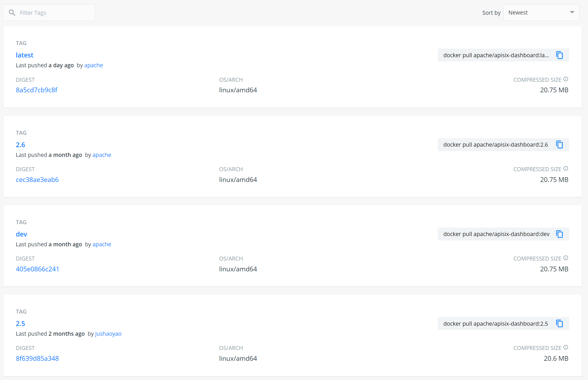Viewport: 588px width, 380px height.
Task: Open the dev tag link
Action: click(x=21, y=234)
